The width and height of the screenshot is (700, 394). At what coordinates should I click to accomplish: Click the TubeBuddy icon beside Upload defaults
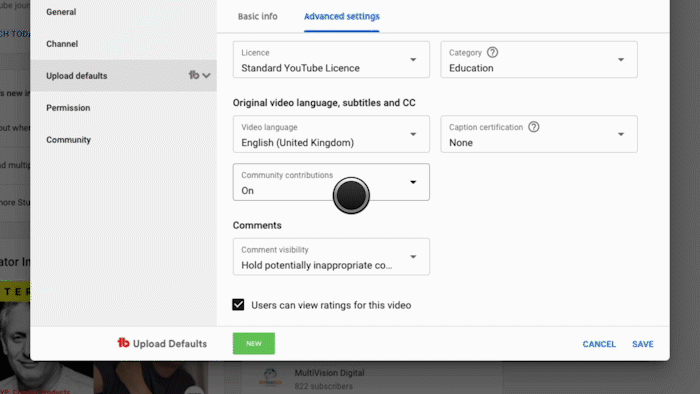pos(194,75)
